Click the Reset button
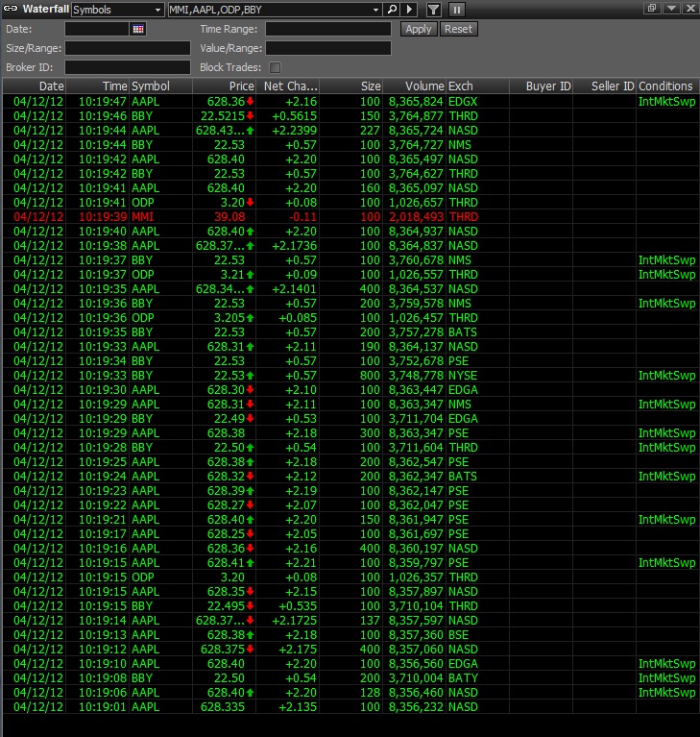Viewport: 700px width, 737px height. coord(459,29)
